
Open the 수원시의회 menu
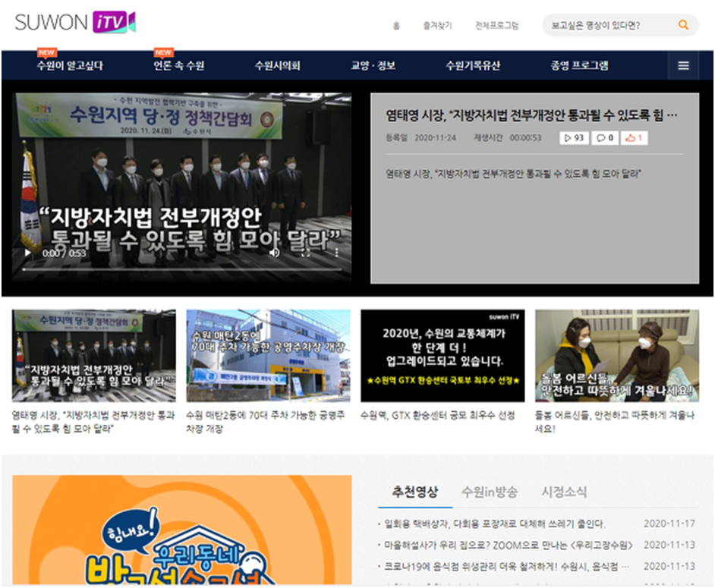277,66
